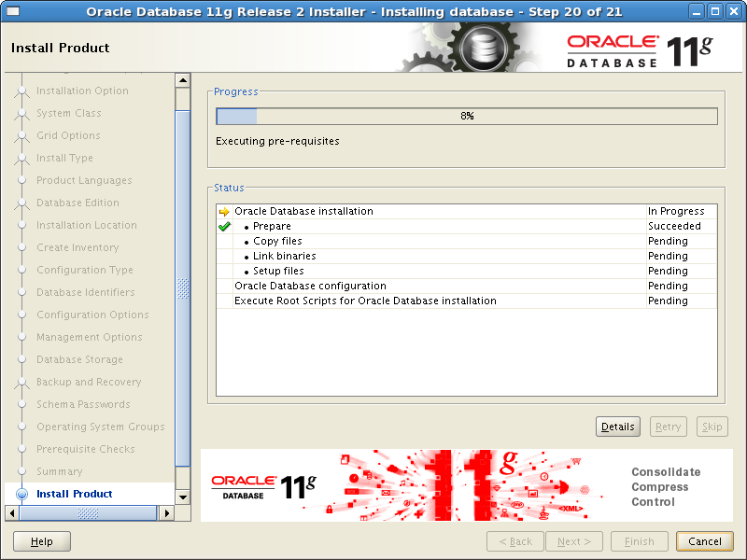The height and width of the screenshot is (560, 747).
Task: Maximize the installer window
Action: [x=715, y=11]
